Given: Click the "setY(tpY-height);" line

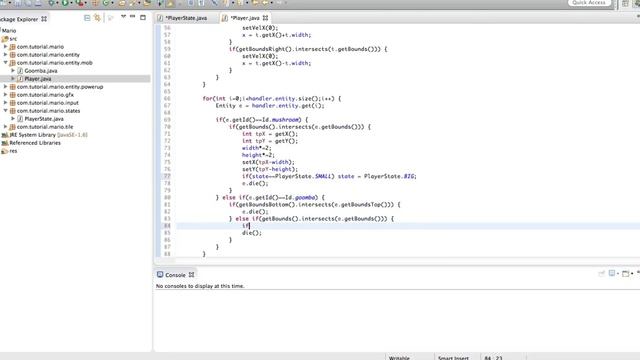Looking at the screenshot, I should pos(270,169).
